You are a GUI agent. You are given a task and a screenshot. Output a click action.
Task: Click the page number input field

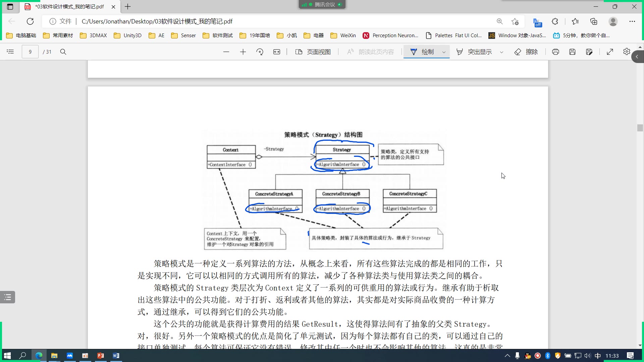tap(30, 52)
